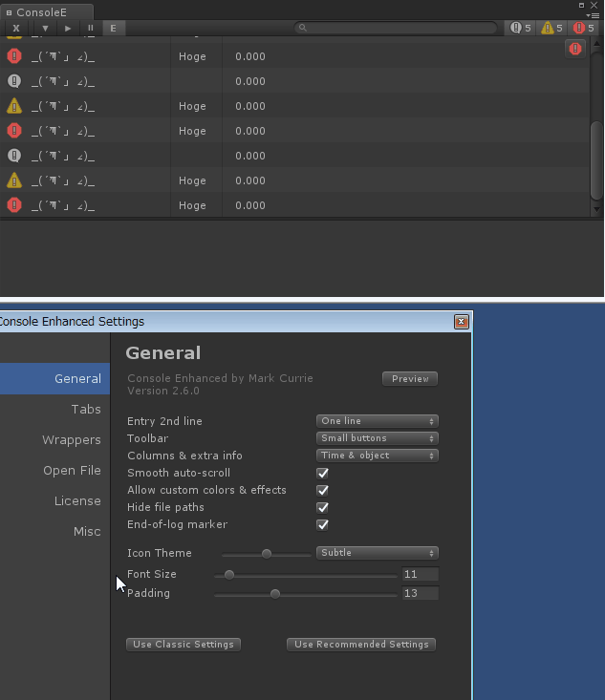Image resolution: width=605 pixels, height=700 pixels.
Task: Open the Columns & extra info dropdown
Action: point(378,456)
